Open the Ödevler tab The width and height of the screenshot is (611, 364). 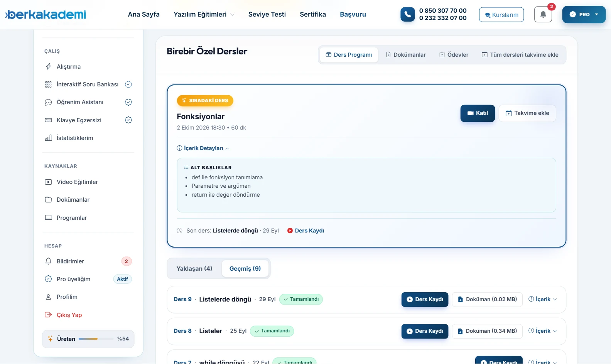[454, 55]
